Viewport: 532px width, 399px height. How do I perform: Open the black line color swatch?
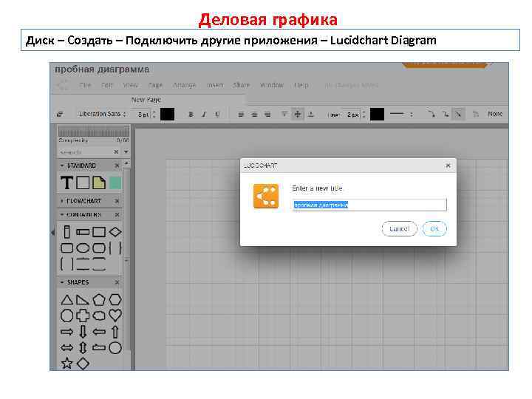pyautogui.click(x=377, y=115)
